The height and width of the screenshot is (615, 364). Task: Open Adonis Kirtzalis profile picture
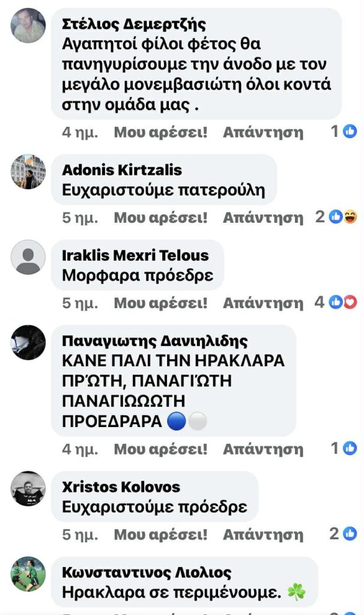click(28, 172)
